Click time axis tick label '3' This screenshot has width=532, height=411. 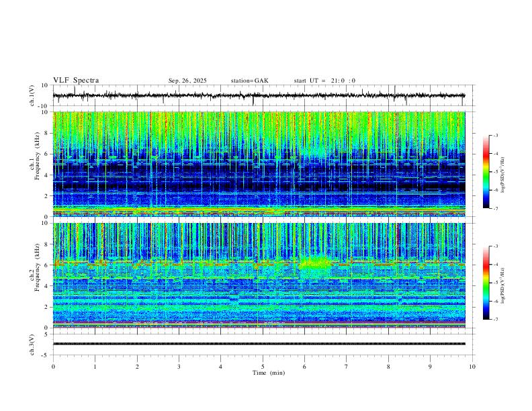click(179, 367)
